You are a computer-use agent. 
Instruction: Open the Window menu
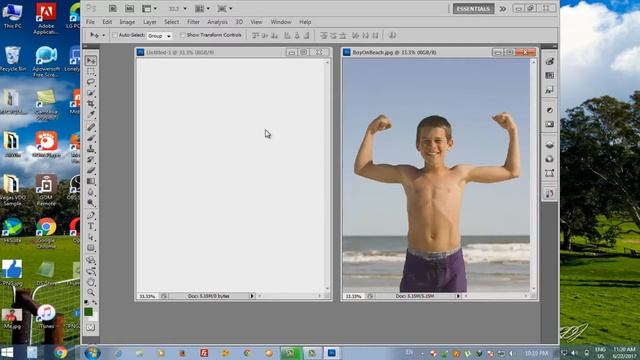point(281,22)
